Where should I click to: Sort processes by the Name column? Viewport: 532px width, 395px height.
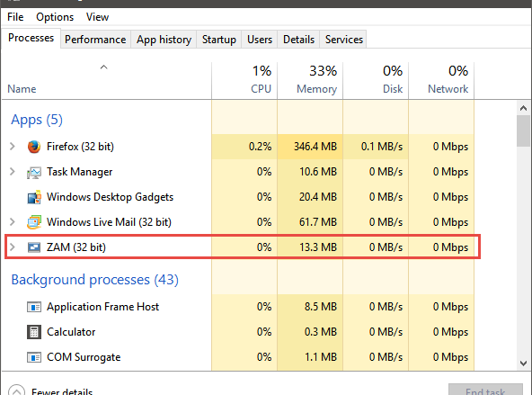point(106,81)
